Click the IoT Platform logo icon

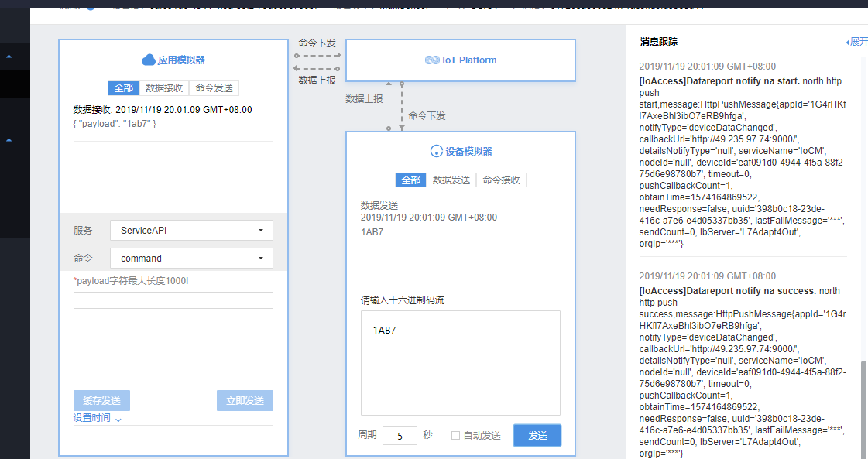tap(432, 60)
